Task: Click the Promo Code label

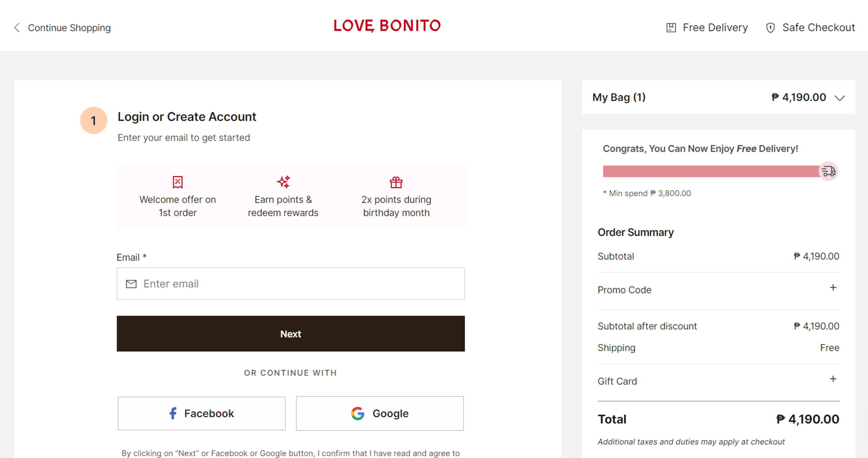Action: 624,290
